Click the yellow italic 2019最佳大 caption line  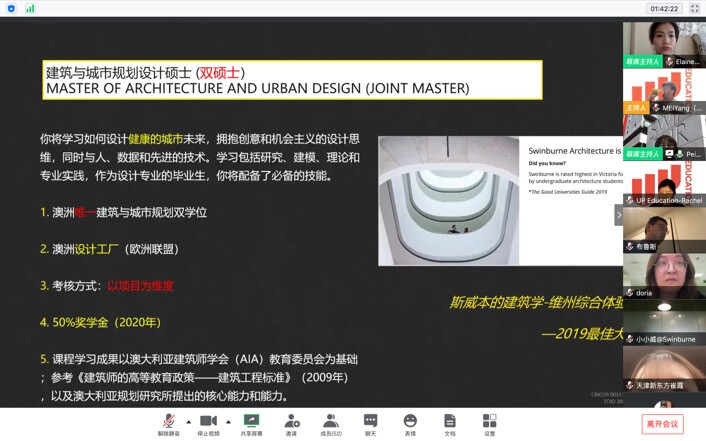pyautogui.click(x=582, y=334)
